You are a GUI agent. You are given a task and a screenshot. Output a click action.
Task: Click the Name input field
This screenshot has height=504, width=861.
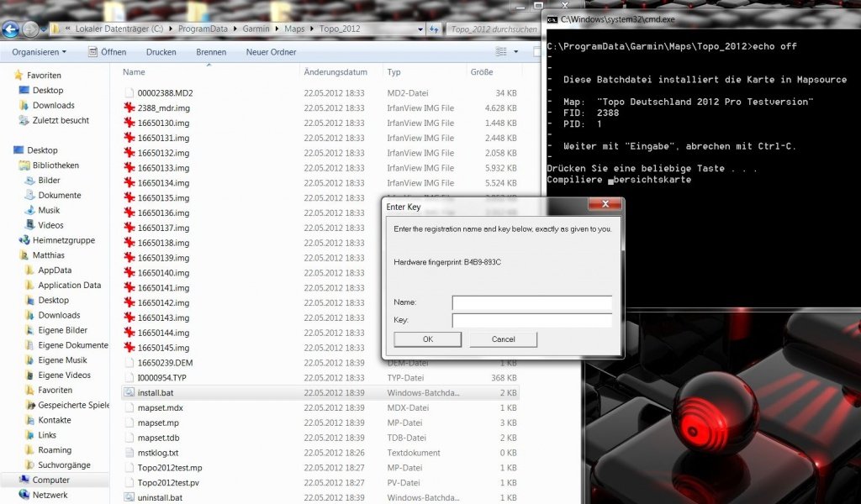[531, 302]
